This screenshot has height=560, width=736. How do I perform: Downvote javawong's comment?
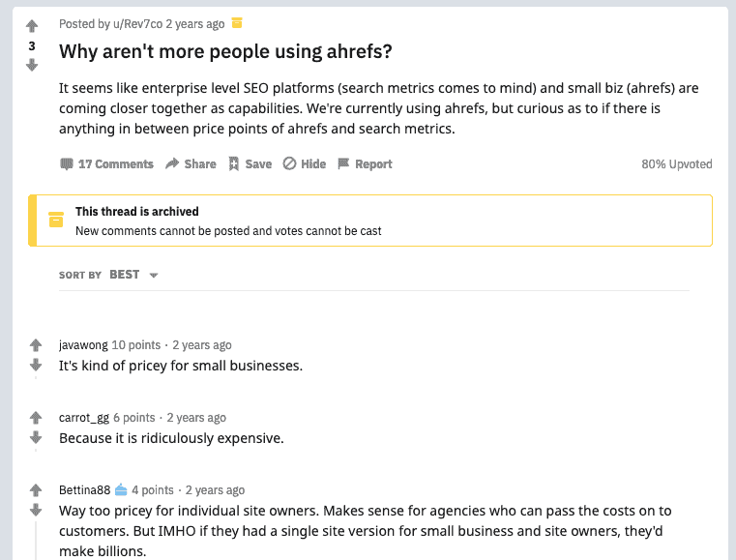[36, 365]
